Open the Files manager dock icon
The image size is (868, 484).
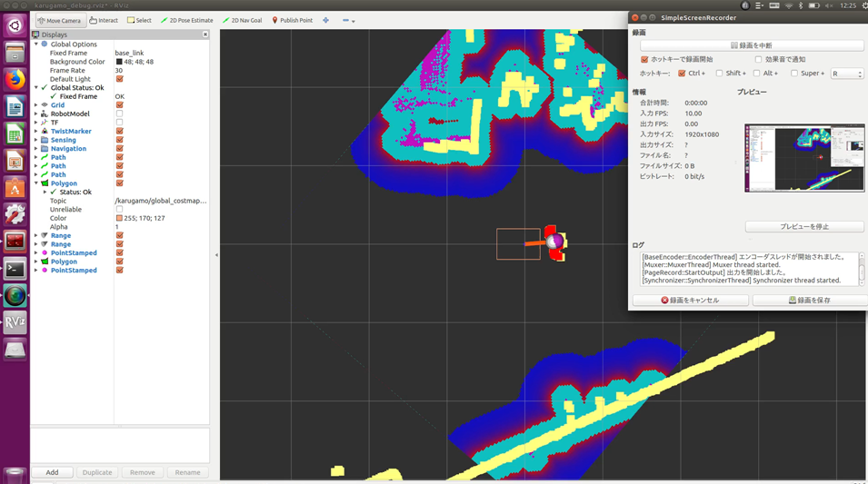tap(15, 53)
